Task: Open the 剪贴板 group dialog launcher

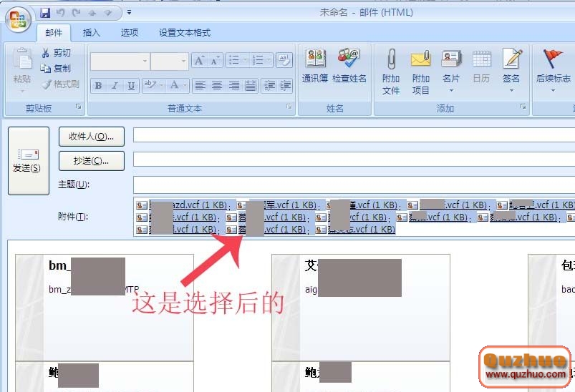Action: (x=78, y=107)
